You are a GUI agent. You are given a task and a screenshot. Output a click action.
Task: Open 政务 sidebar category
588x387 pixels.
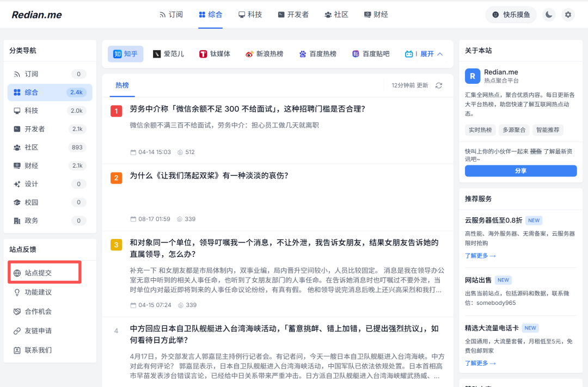(50, 220)
